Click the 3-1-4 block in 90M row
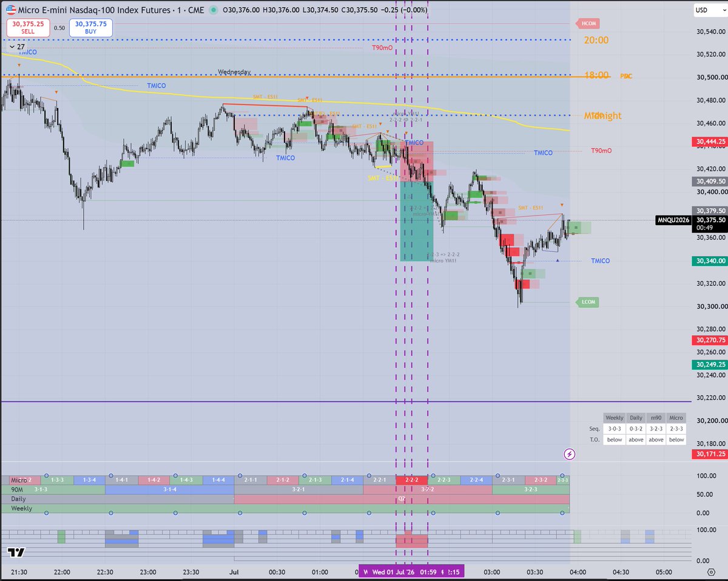 [170, 489]
